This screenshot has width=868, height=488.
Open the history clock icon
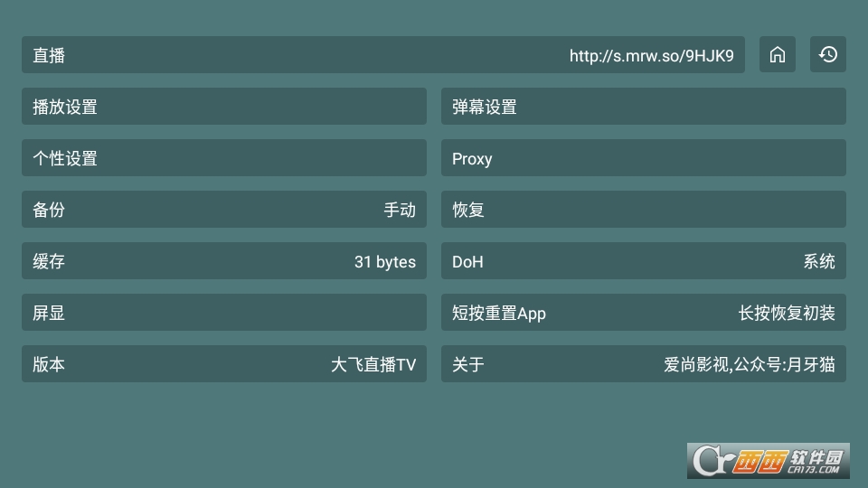click(x=828, y=54)
